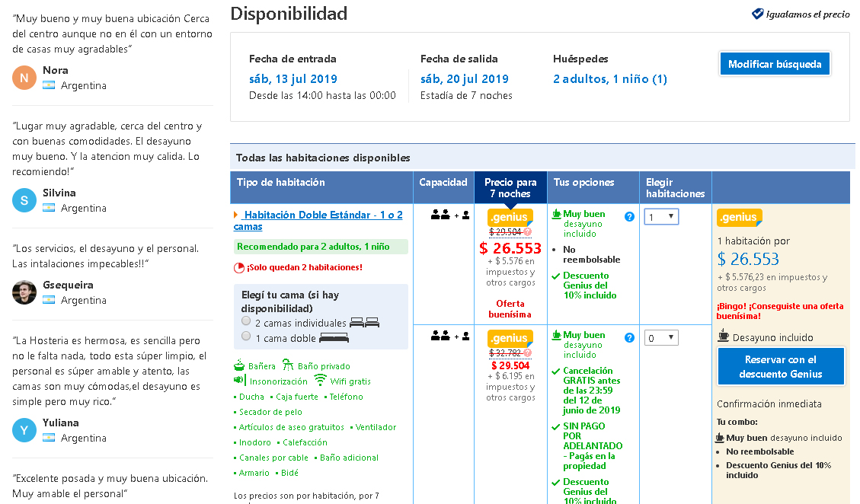Click the double bed icon
Image resolution: width=860 pixels, height=504 pixels.
coord(334,337)
